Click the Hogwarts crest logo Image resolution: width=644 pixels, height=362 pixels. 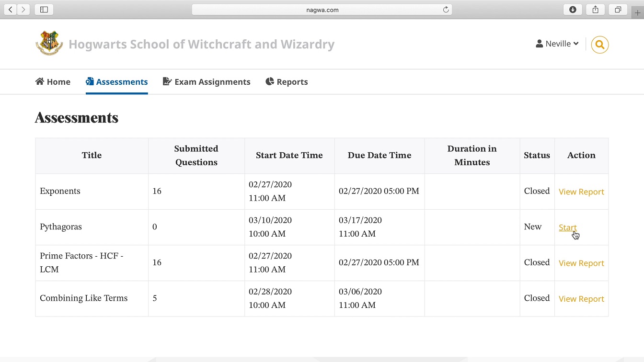[49, 43]
